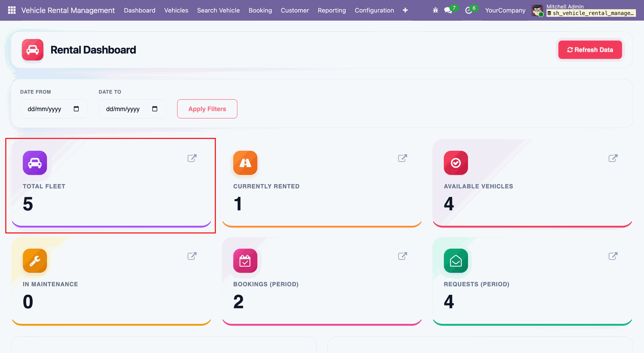This screenshot has height=353, width=644.
Task: Click the bug debug icon in navbar
Action: tap(435, 10)
